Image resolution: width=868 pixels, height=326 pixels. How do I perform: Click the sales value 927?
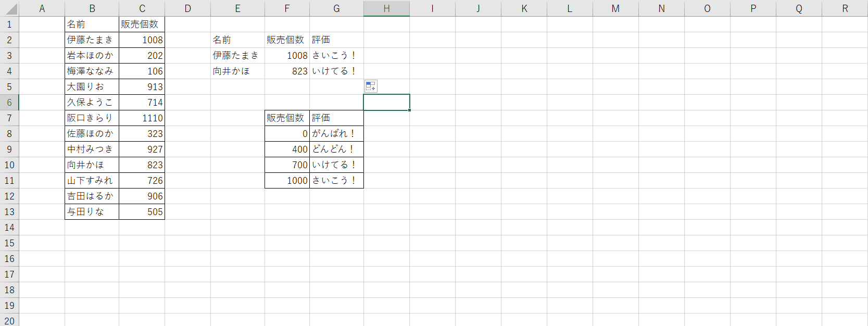pyautogui.click(x=142, y=149)
